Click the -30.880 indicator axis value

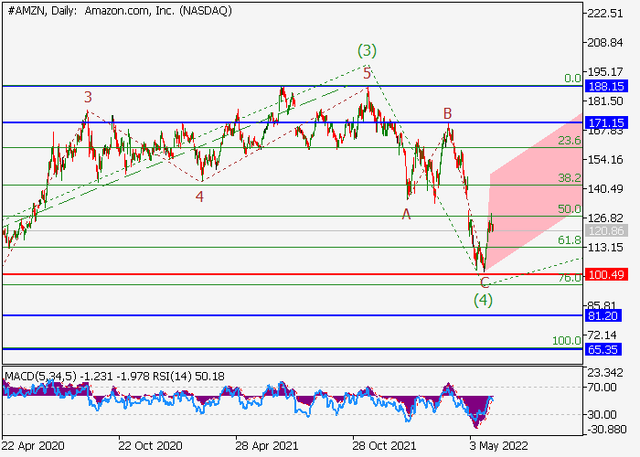[x=606, y=429]
